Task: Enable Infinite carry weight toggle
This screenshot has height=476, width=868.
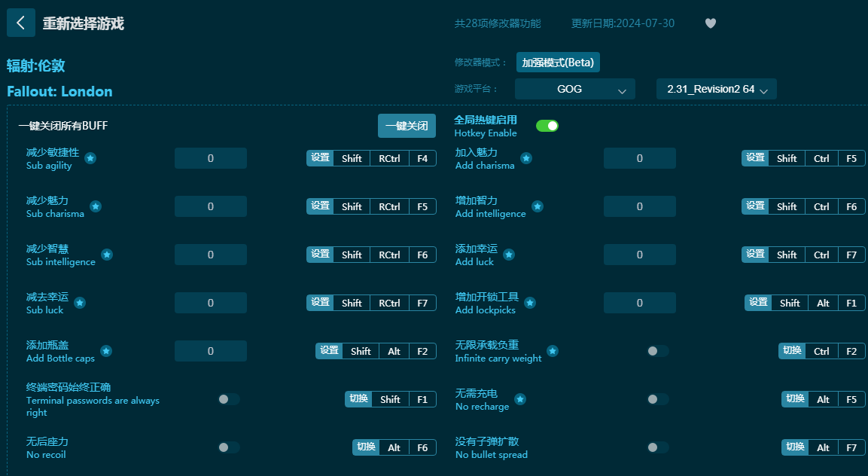Action: [658, 351]
